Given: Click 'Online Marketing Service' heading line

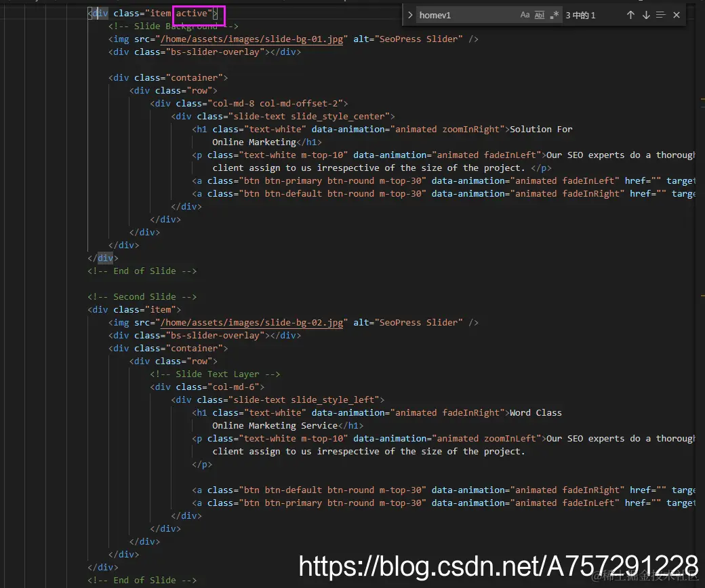Looking at the screenshot, I should (x=275, y=426).
